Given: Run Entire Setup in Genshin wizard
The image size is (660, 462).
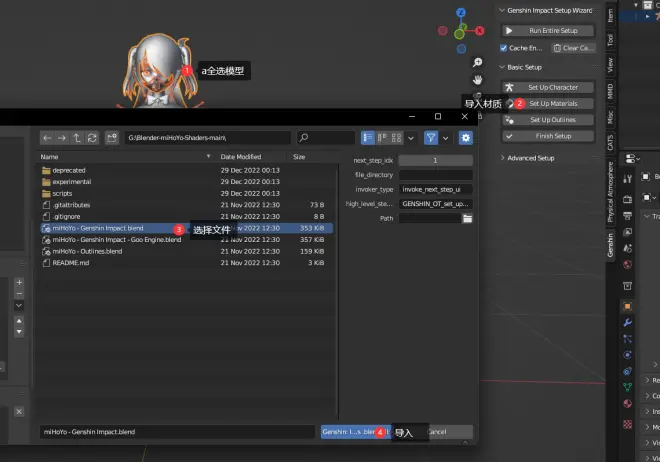Looking at the screenshot, I should [548, 31].
